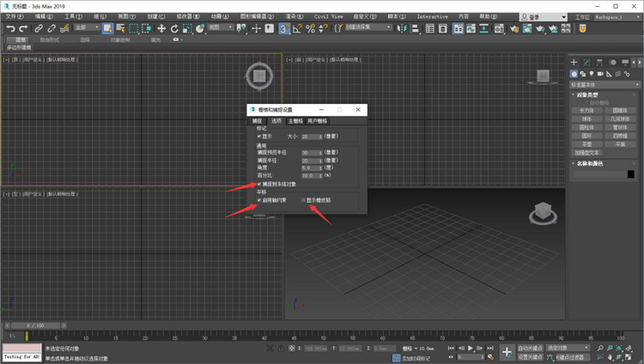Toggle the 3D Snaps icon
This screenshot has width=644, height=364.
(284, 28)
